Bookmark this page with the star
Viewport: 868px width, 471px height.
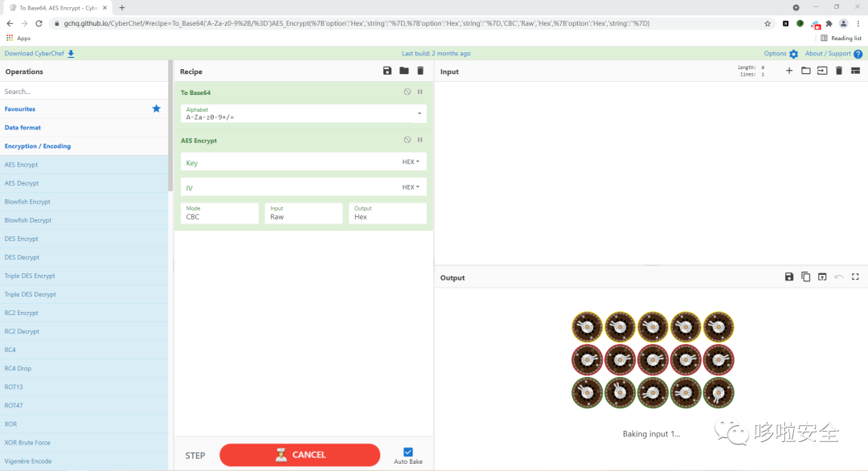[768, 23]
